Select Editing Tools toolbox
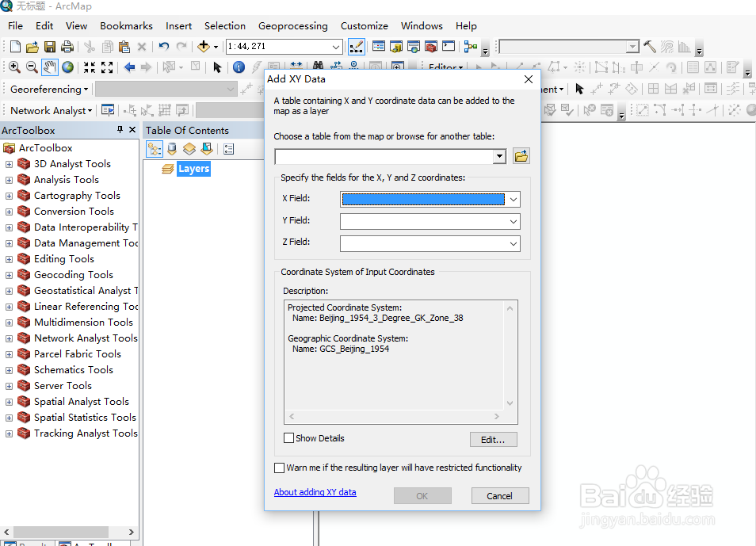The height and width of the screenshot is (546, 756). tap(63, 259)
